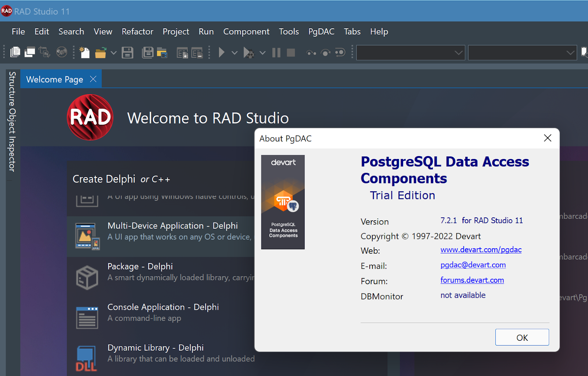Click the Console Application icon
This screenshot has width=588, height=376.
pos(87,318)
